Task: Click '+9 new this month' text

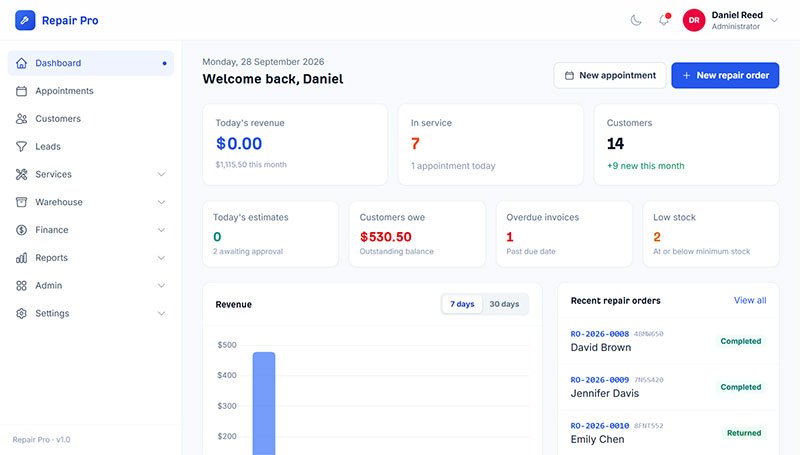Action: click(645, 166)
